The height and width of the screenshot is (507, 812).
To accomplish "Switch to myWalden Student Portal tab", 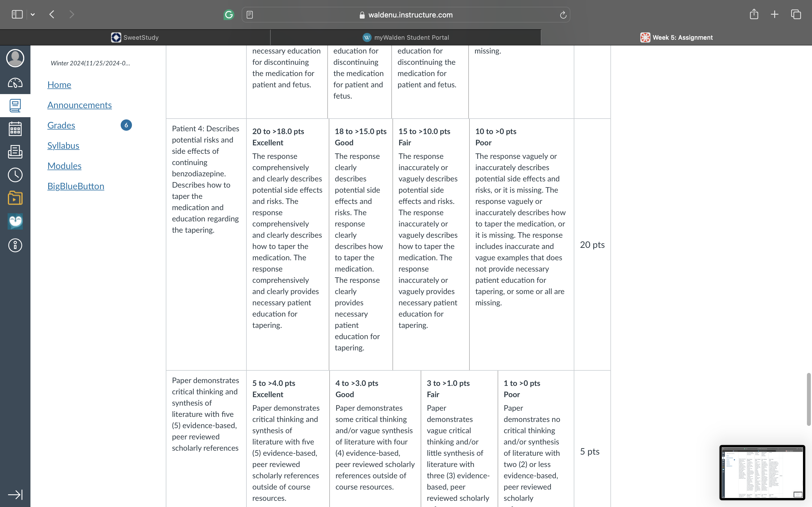I will pyautogui.click(x=406, y=37).
